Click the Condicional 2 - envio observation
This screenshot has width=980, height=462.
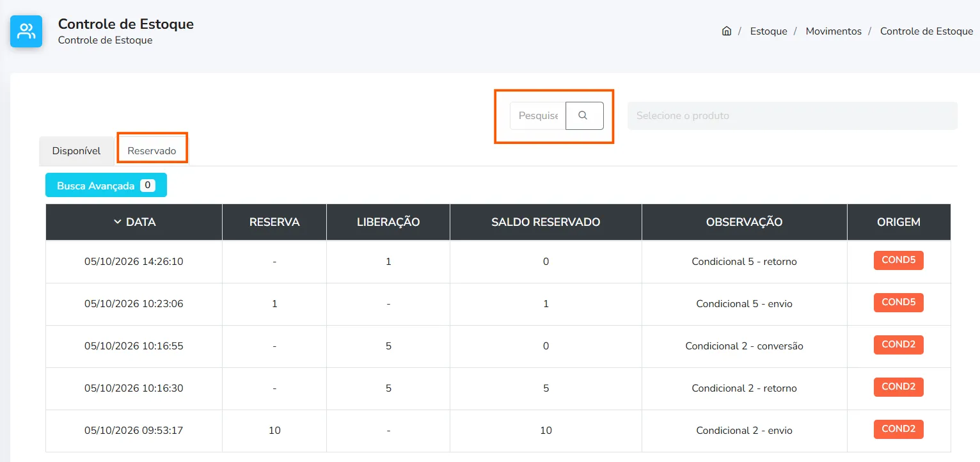click(744, 430)
